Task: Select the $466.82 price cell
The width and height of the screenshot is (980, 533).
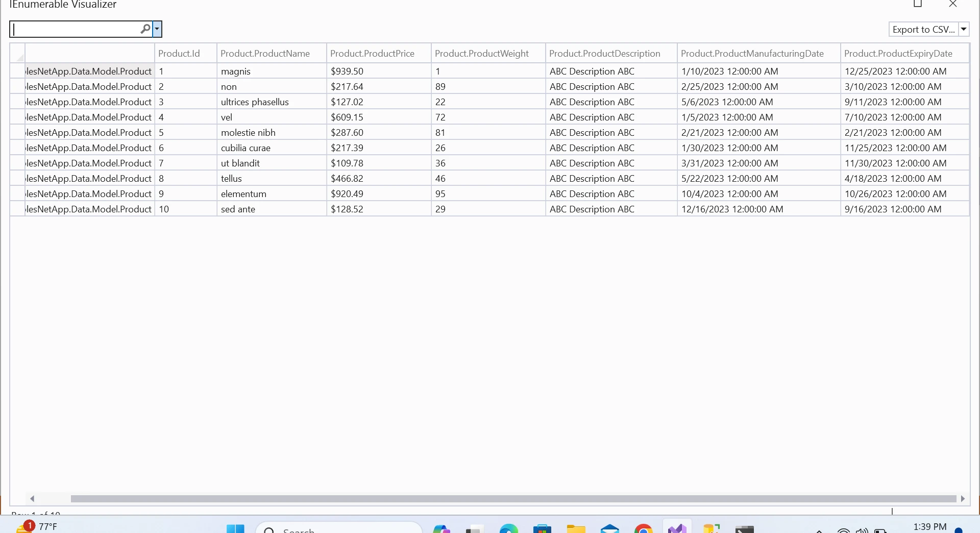Action: (x=379, y=178)
